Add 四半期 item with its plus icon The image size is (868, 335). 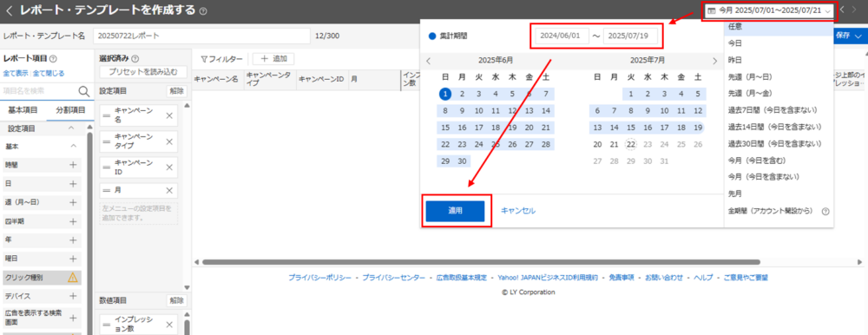(x=73, y=221)
